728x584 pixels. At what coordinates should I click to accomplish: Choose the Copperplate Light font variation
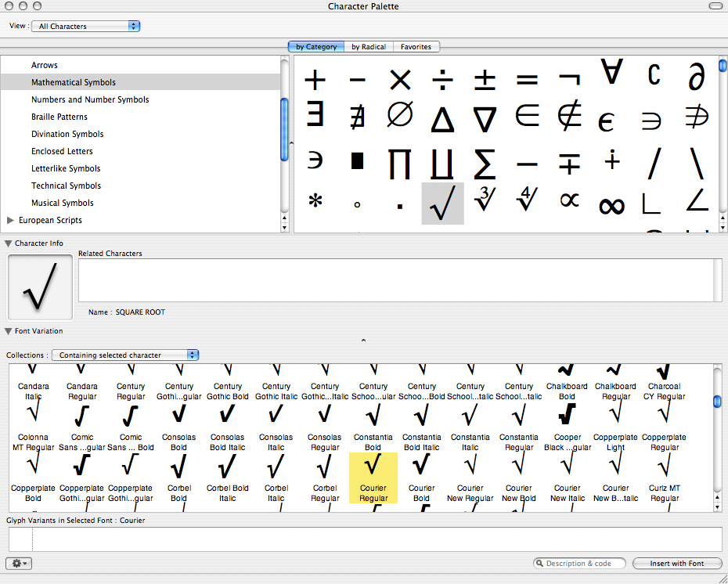(615, 427)
